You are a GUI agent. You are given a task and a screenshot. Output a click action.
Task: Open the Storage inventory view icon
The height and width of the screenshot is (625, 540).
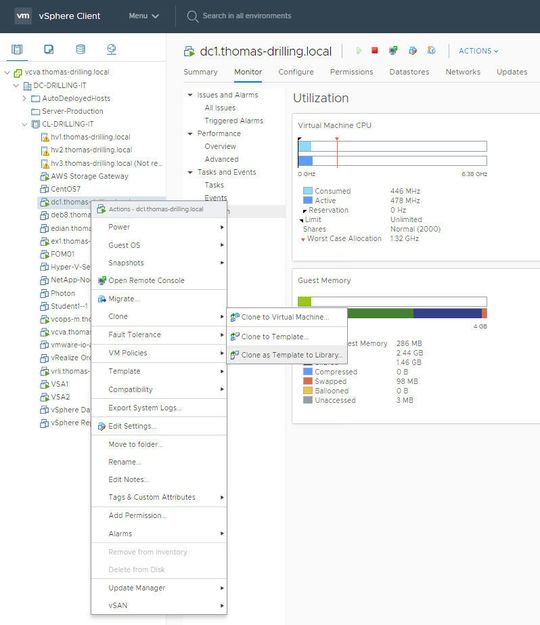[81, 49]
